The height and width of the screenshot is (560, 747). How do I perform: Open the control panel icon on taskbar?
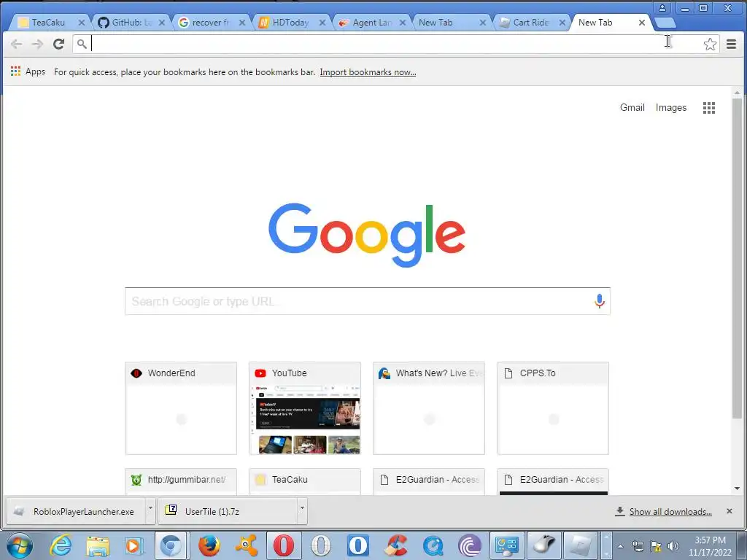point(506,545)
